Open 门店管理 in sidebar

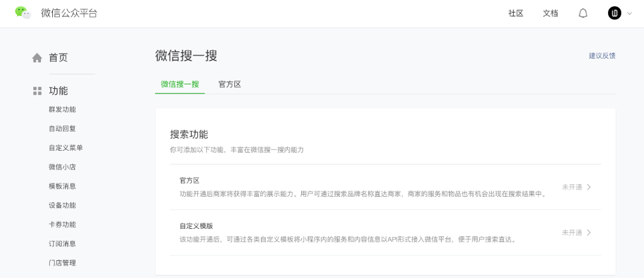[x=62, y=263]
